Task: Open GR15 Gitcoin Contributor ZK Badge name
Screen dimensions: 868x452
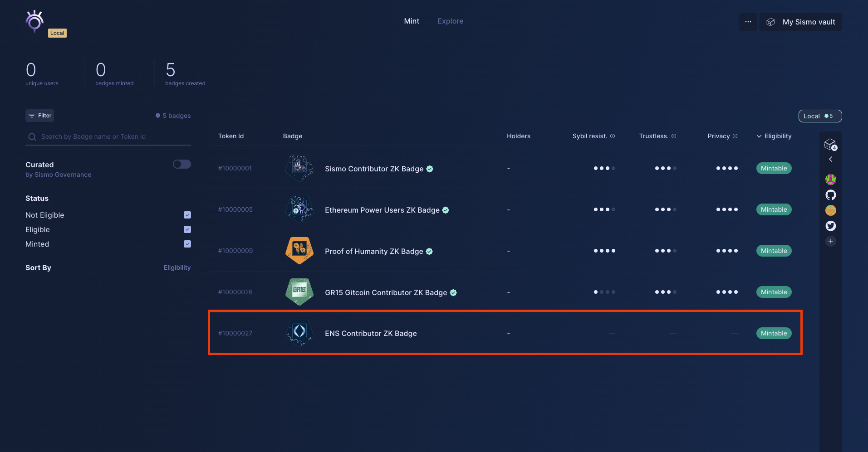Action: [386, 292]
